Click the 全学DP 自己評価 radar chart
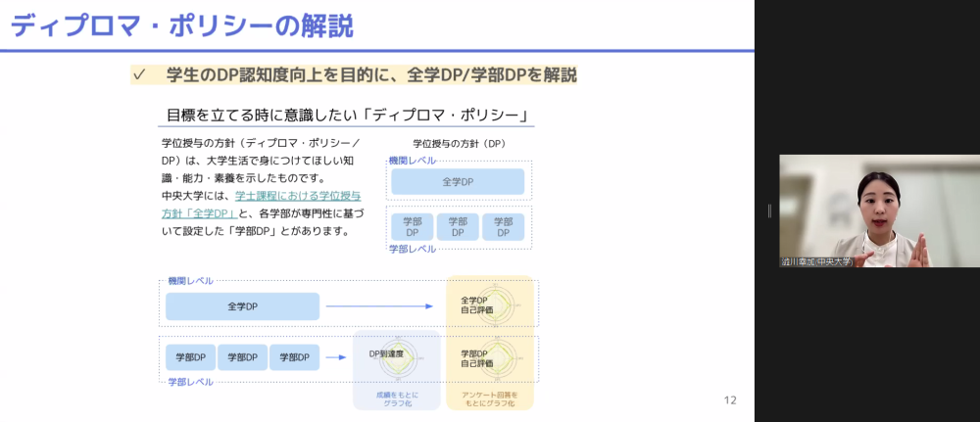The width and height of the screenshot is (980, 422). tap(490, 305)
